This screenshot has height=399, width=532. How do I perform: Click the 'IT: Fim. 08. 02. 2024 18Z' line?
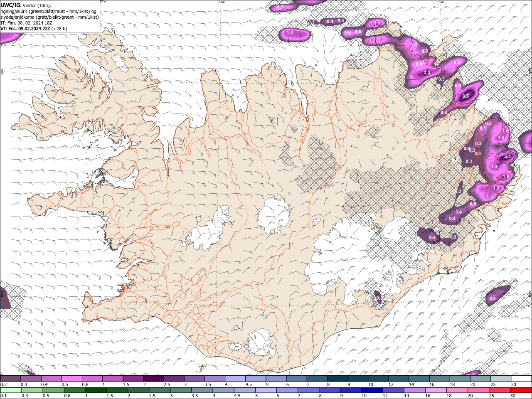(x=26, y=23)
